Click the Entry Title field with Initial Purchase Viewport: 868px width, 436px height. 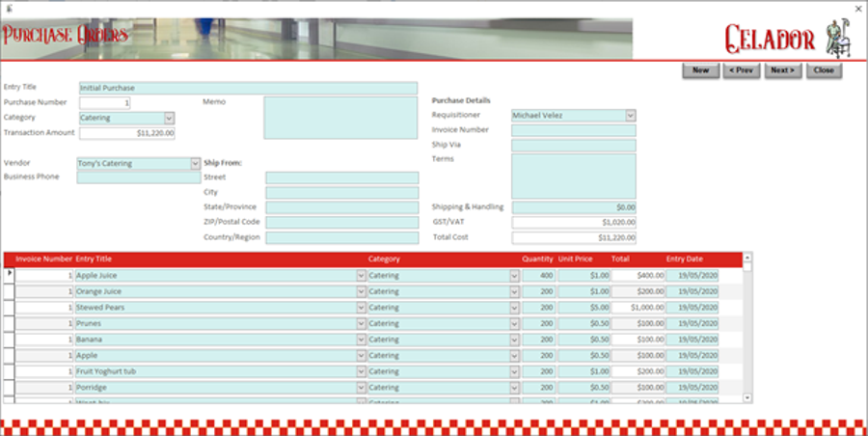click(x=248, y=88)
